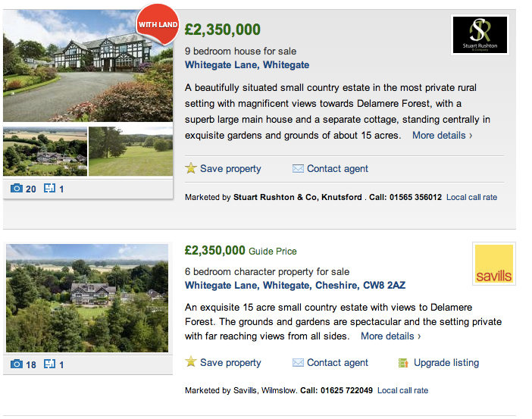Click the star icon on the first listing
Screen dimensions: 532x419
(191, 168)
